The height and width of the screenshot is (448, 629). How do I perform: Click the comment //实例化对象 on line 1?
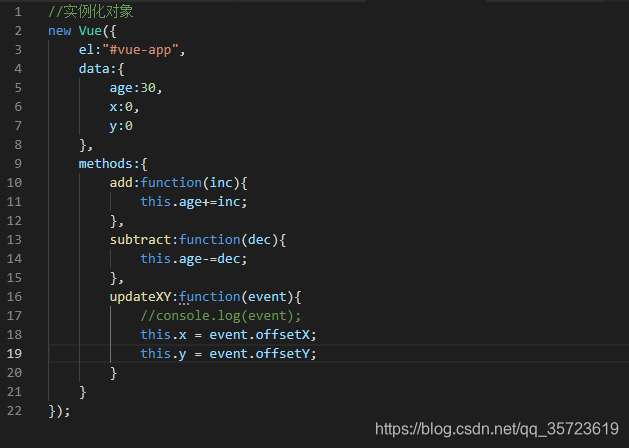[x=91, y=11]
